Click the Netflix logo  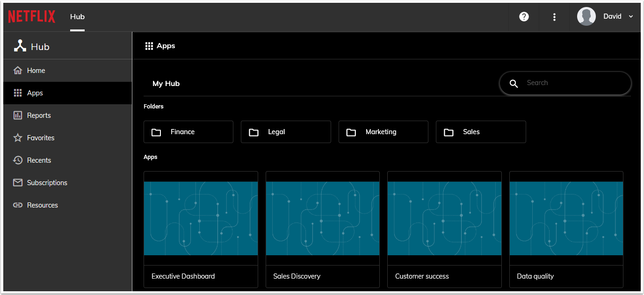point(31,16)
